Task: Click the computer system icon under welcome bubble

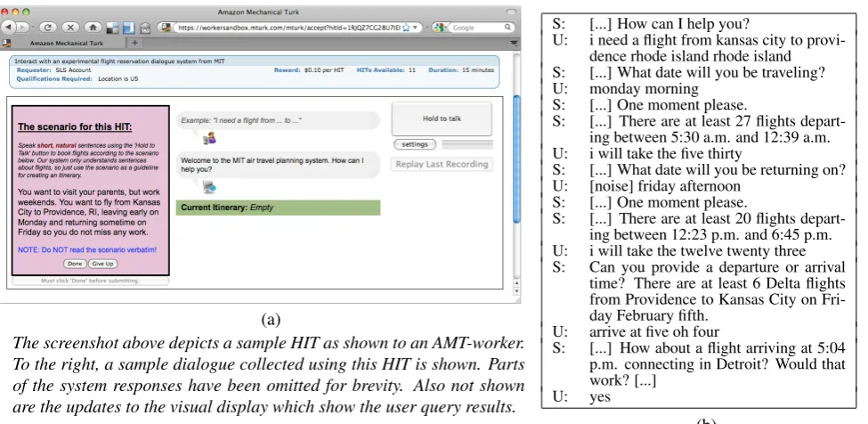Action: pyautogui.click(x=209, y=186)
